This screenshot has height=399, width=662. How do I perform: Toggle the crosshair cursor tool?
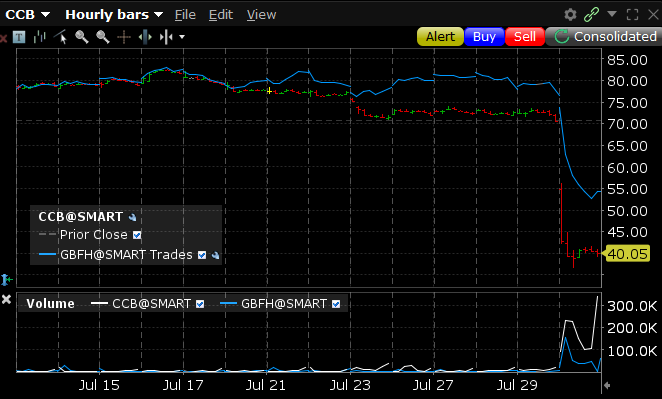tap(124, 37)
